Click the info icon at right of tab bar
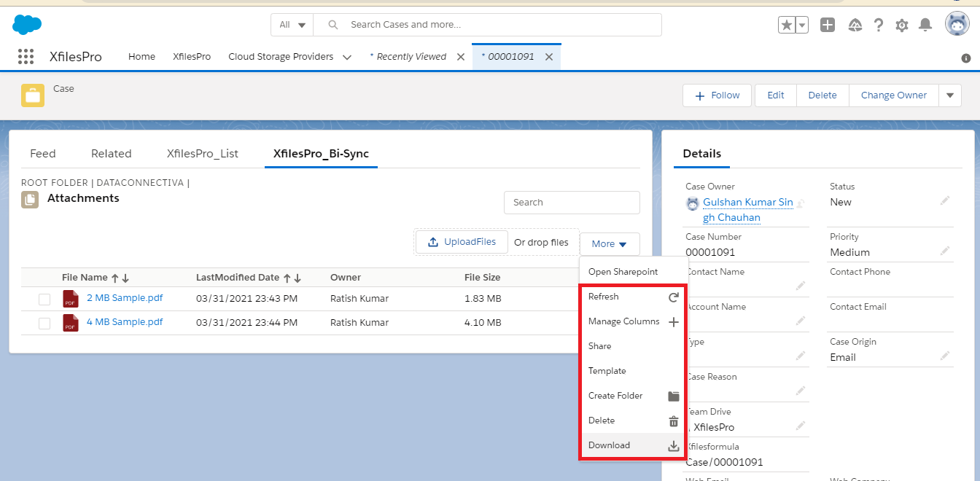This screenshot has height=481, width=980. coord(966,58)
